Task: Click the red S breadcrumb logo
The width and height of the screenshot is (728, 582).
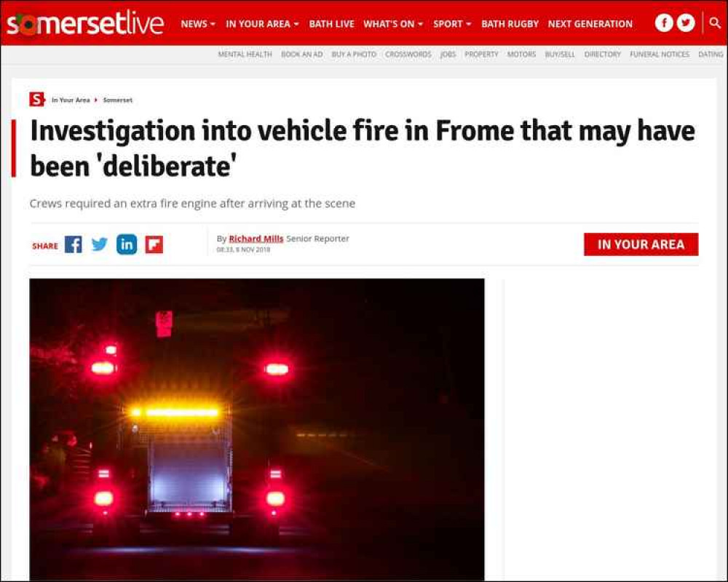Action: point(36,100)
